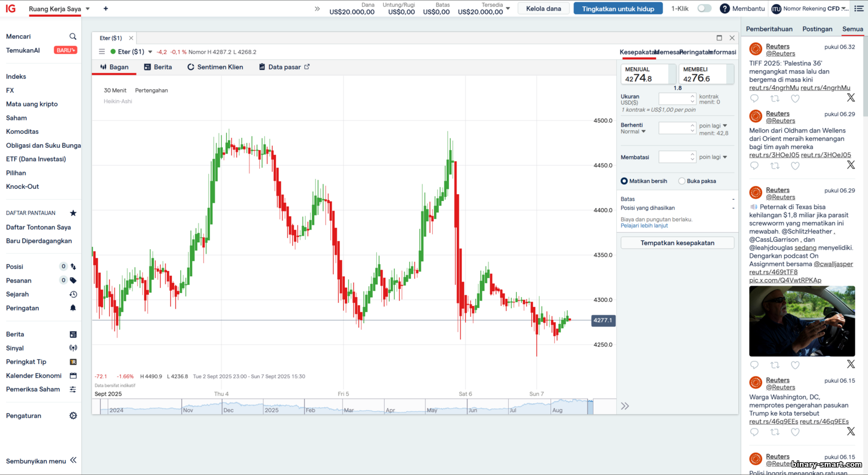Image resolution: width=868 pixels, height=475 pixels.
Task: Click the Sejarah history clock icon
Action: (73, 294)
